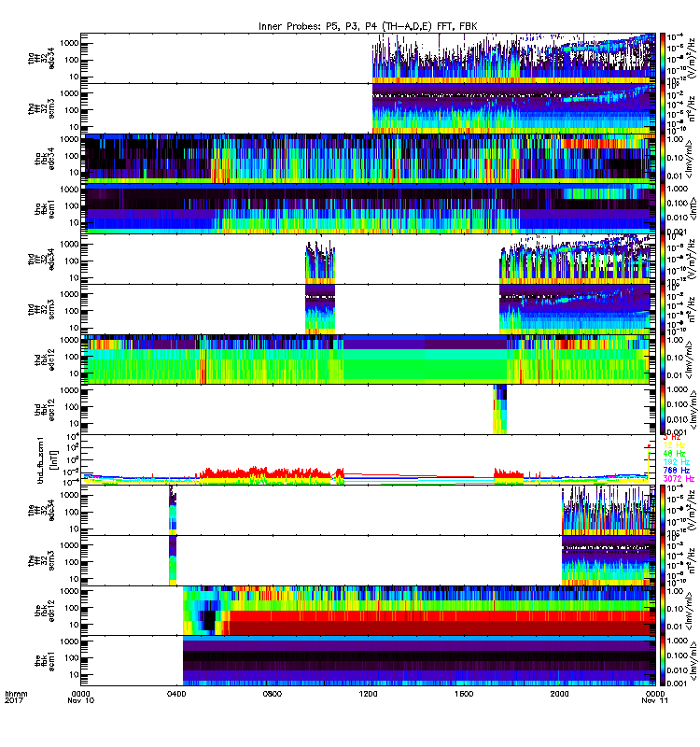Click the 'tha fbk edc34' axis label
The image size is (700, 747).
point(45,159)
